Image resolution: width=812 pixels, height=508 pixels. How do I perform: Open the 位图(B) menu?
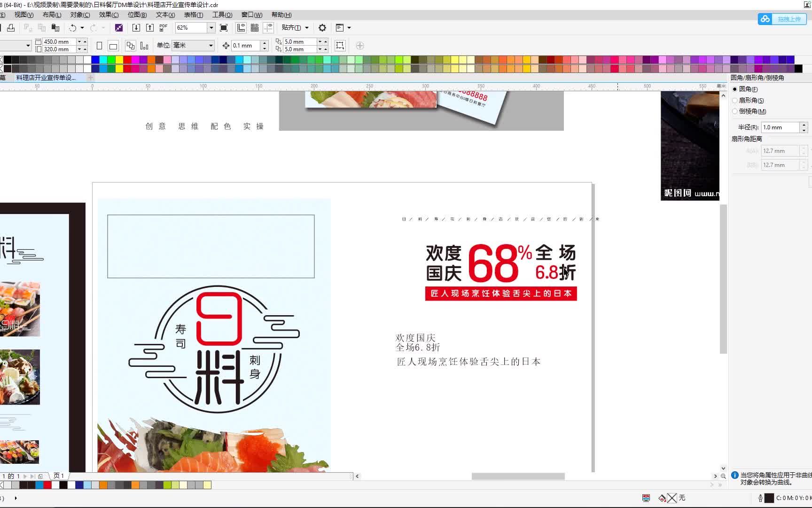[x=137, y=15]
